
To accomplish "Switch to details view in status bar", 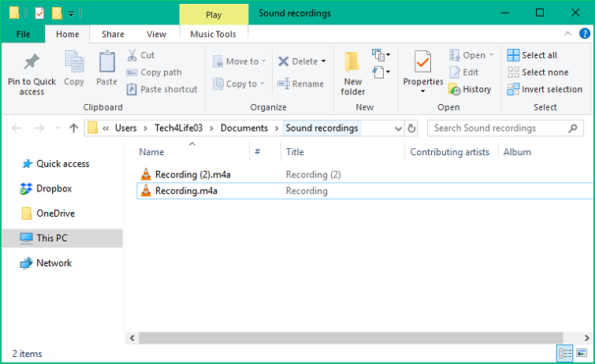I will pyautogui.click(x=565, y=354).
